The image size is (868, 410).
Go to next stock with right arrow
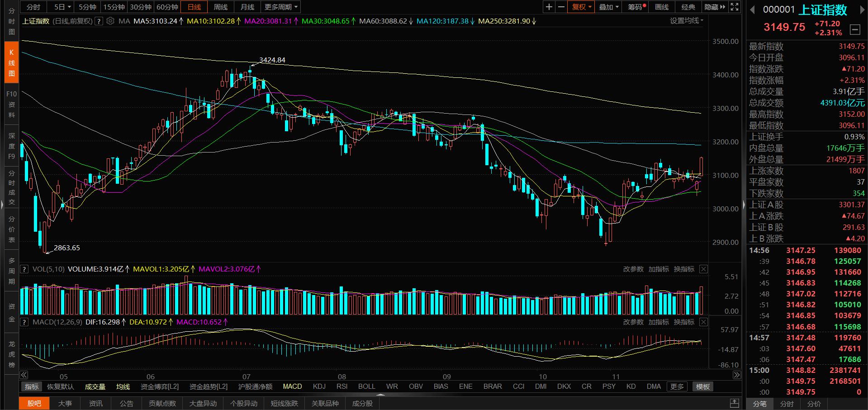(862, 10)
